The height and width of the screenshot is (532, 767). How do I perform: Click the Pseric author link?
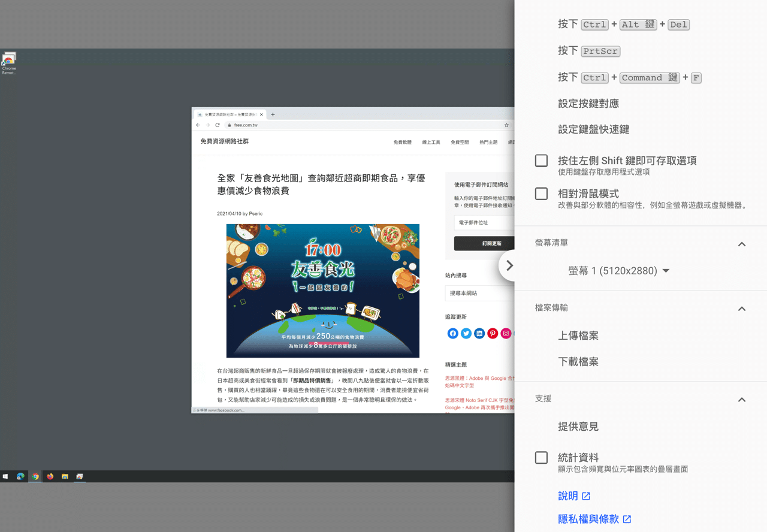click(256, 214)
